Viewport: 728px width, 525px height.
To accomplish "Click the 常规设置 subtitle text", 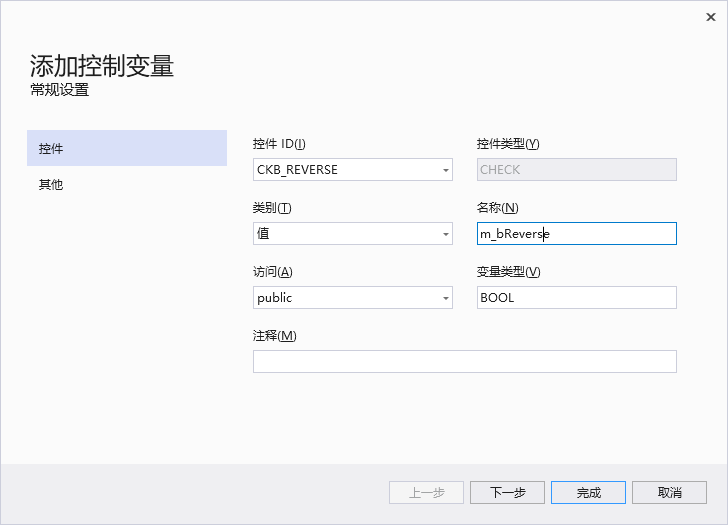I will (59, 90).
